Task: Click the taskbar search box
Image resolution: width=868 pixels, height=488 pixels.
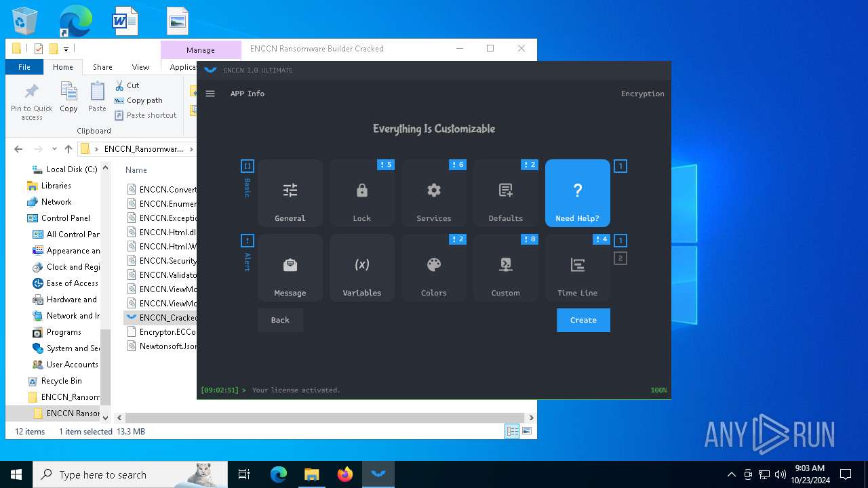Action: coord(130,474)
